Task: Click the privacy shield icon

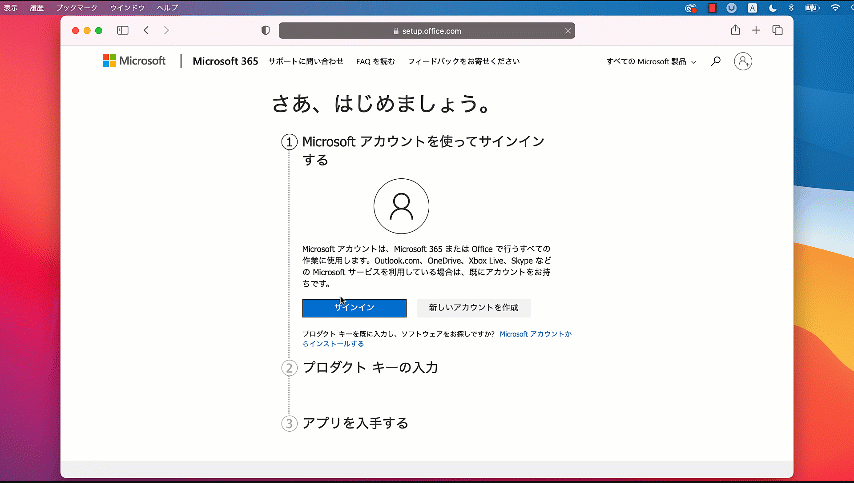Action: click(265, 31)
